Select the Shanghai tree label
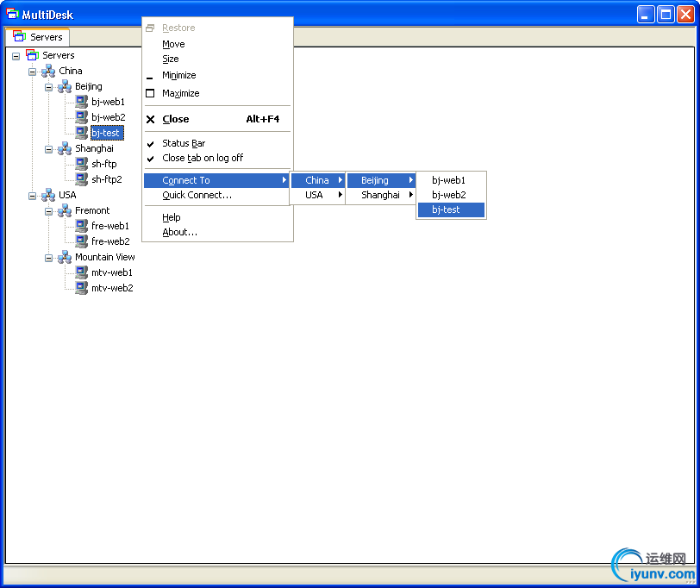700x588 pixels. [x=94, y=148]
